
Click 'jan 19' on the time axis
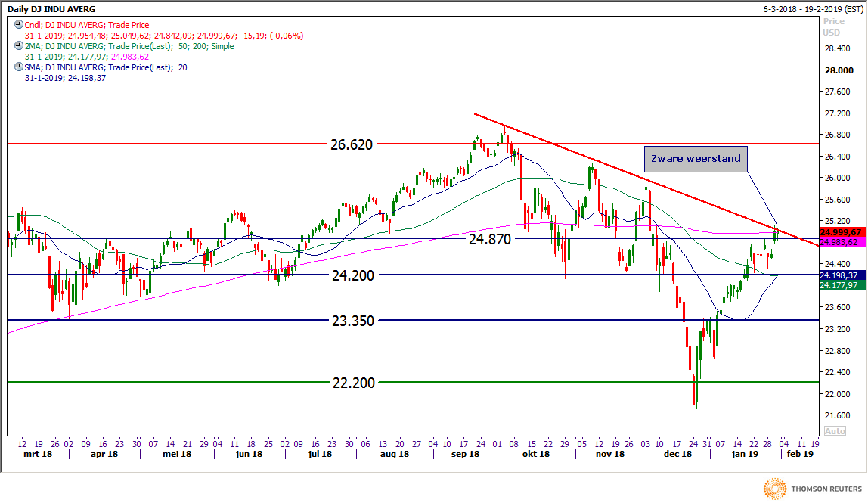pyautogui.click(x=744, y=455)
